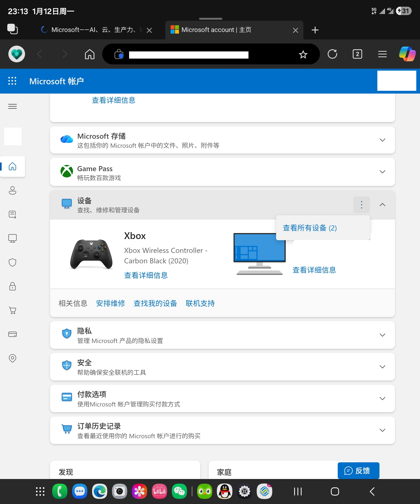420x504 pixels.
Task: Open QQ from the taskbar
Action: pos(225,491)
